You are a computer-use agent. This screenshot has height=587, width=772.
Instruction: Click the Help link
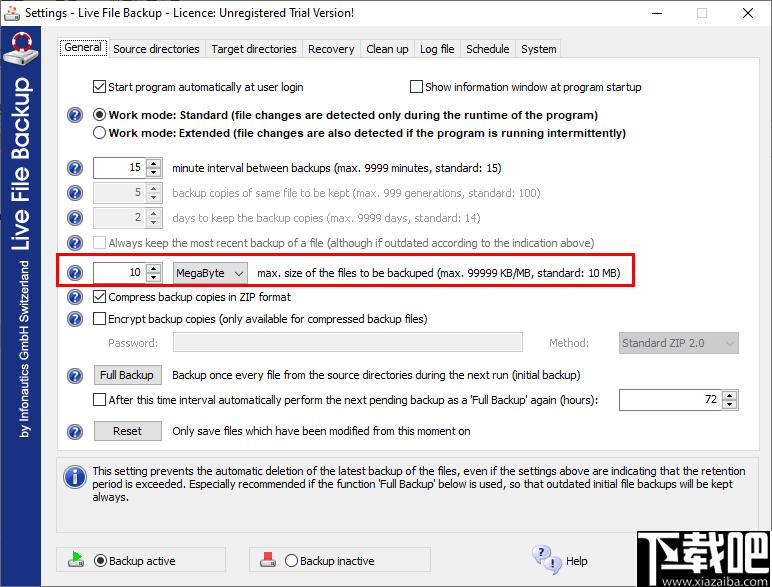tap(577, 561)
